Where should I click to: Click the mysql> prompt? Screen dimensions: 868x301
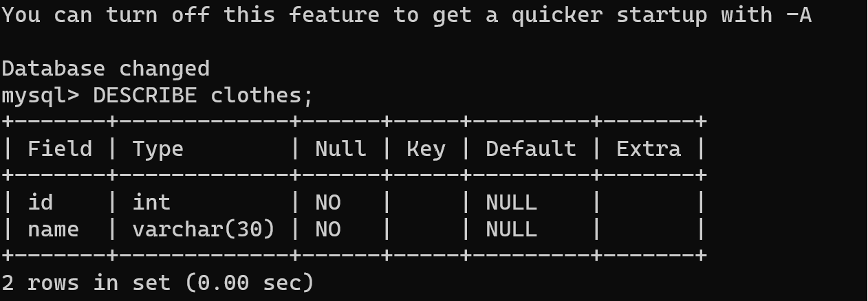point(41,96)
